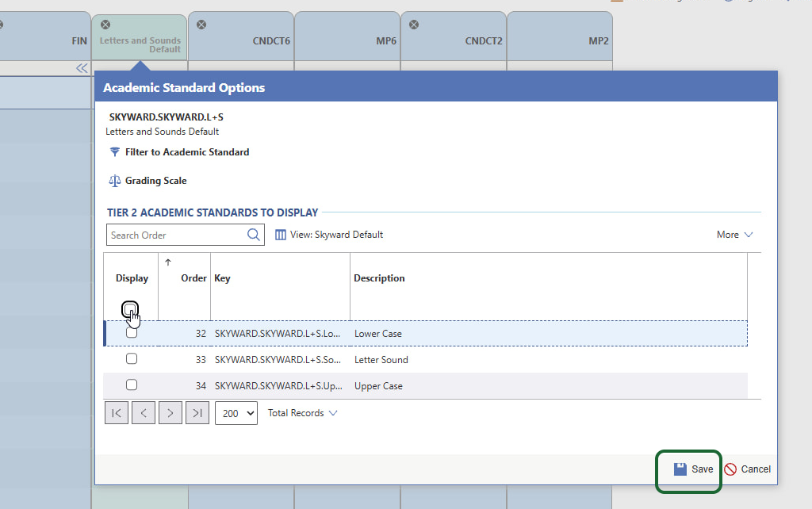This screenshot has height=509, width=812.
Task: Check Display for Letter Sound row
Action: tap(132, 359)
